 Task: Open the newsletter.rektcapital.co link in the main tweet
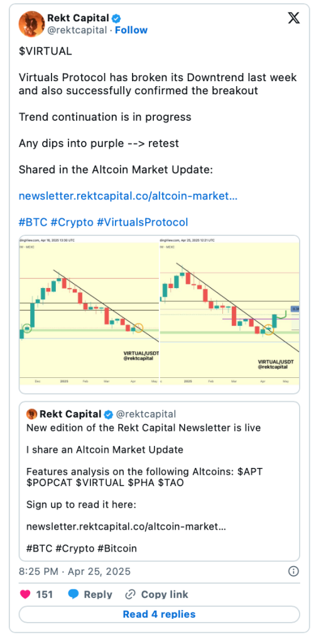[x=128, y=196]
